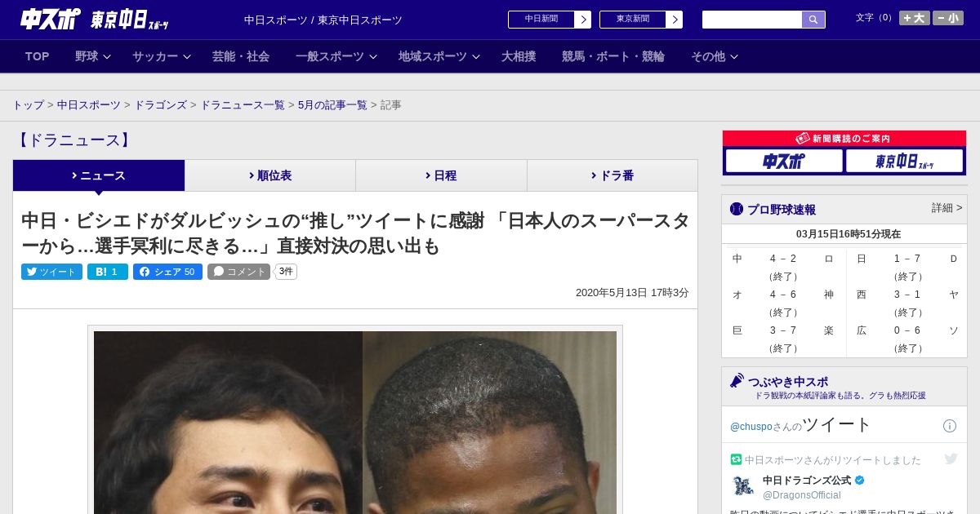This screenshot has width=980, height=514.
Task: Click the Twitter bird icon in tweet
Action: point(951,459)
